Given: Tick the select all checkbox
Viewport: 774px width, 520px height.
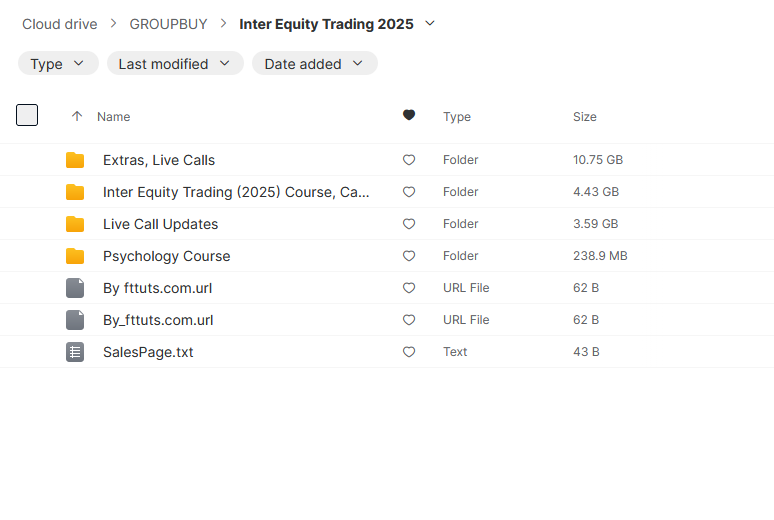Looking at the screenshot, I should tap(27, 115).
